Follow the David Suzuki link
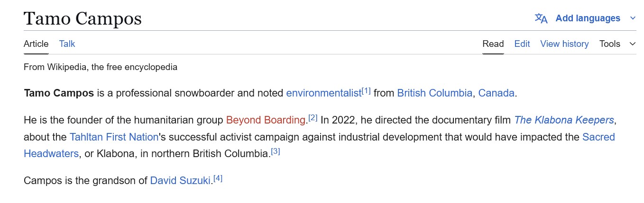The image size is (644, 203). click(x=180, y=181)
